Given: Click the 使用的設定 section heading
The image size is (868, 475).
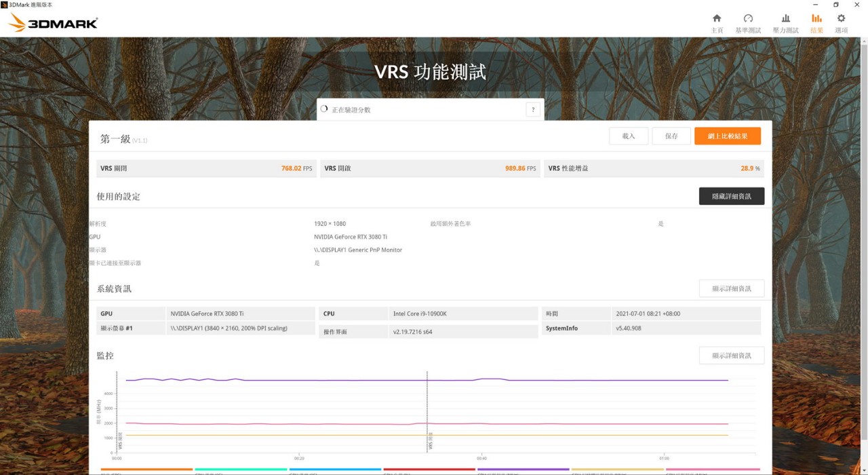Looking at the screenshot, I should 119,197.
